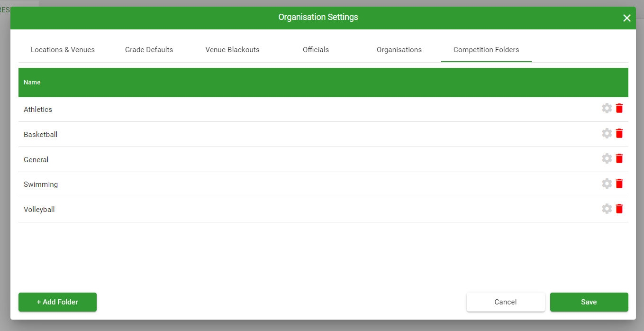
Task: Select the Competition Folders tab
Action: 486,50
